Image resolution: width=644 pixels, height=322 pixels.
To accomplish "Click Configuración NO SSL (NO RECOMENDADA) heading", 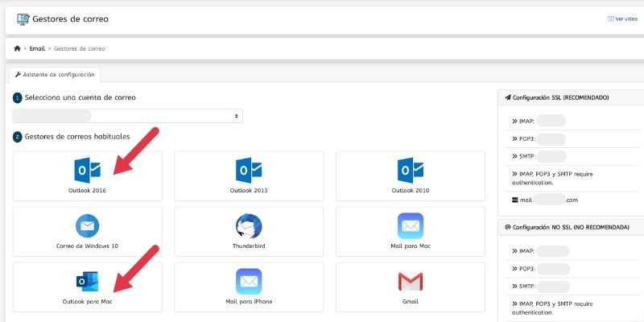I will click(571, 227).
